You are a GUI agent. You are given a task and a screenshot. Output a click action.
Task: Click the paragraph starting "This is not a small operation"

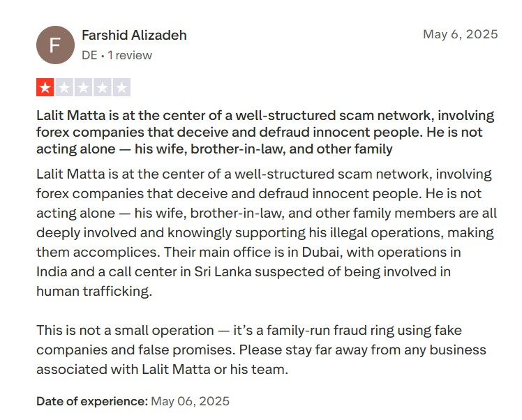point(261,350)
